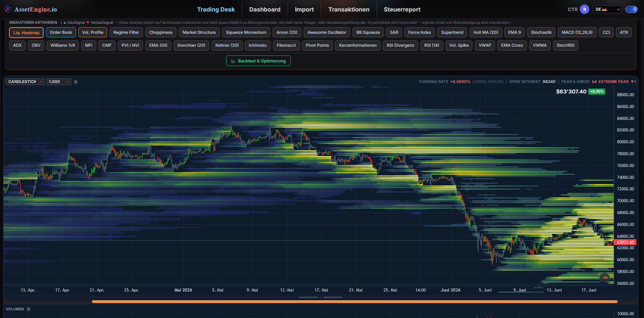Viewport: 644px width, 318px height.
Task: Open the Transaktionen tab
Action: [x=349, y=9]
